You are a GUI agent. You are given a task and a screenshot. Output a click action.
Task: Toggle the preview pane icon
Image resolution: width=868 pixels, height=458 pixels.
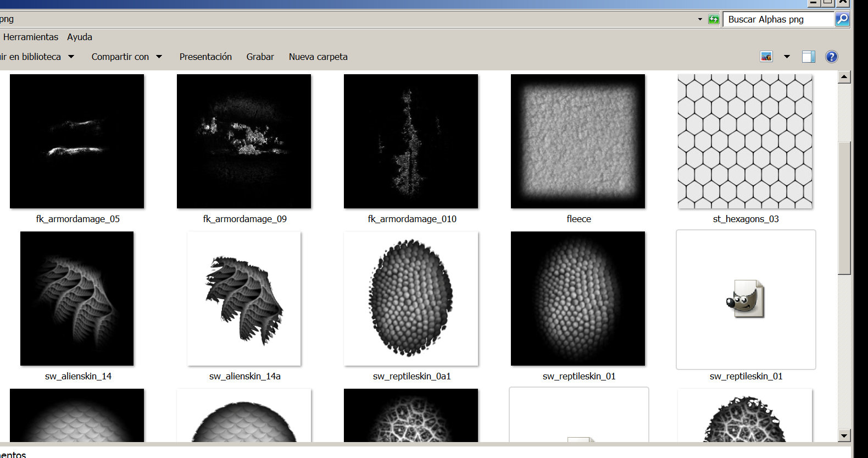pyautogui.click(x=808, y=57)
